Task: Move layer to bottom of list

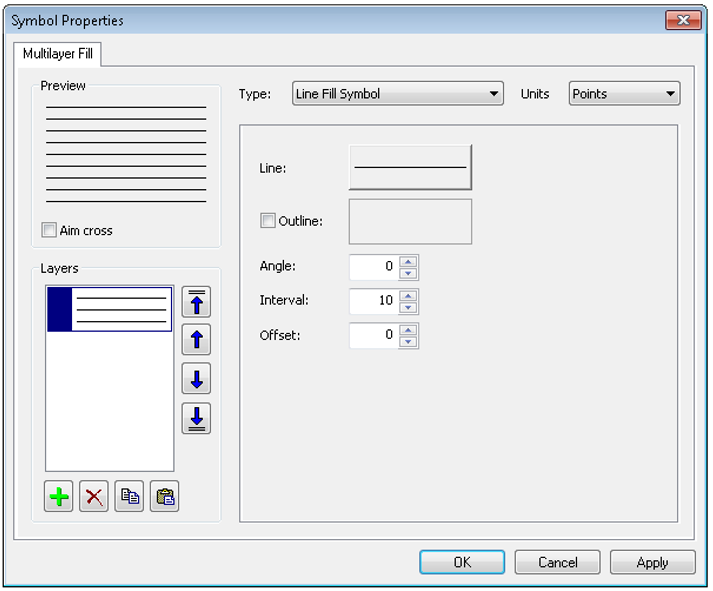Action: 196,418
